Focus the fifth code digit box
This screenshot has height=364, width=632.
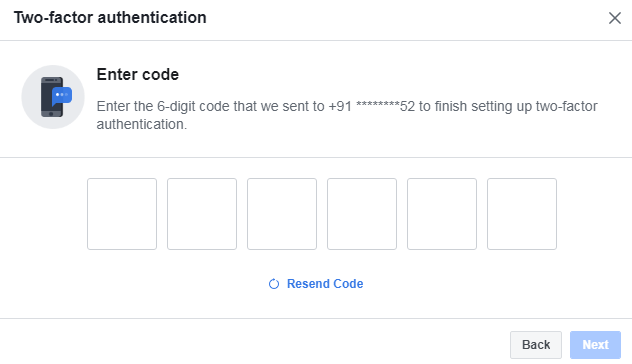pyautogui.click(x=442, y=214)
